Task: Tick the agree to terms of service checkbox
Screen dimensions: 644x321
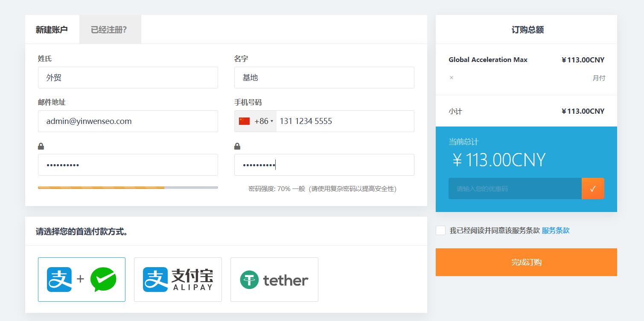Action: coord(440,230)
